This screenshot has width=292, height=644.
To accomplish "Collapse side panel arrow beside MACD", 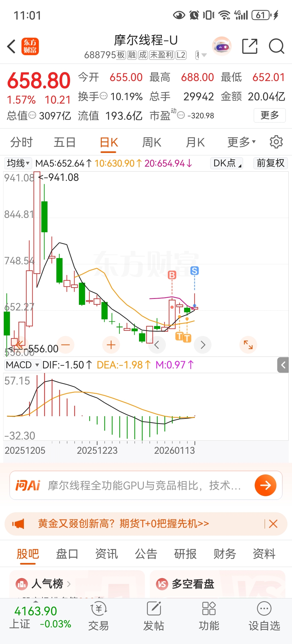I will (283, 365).
